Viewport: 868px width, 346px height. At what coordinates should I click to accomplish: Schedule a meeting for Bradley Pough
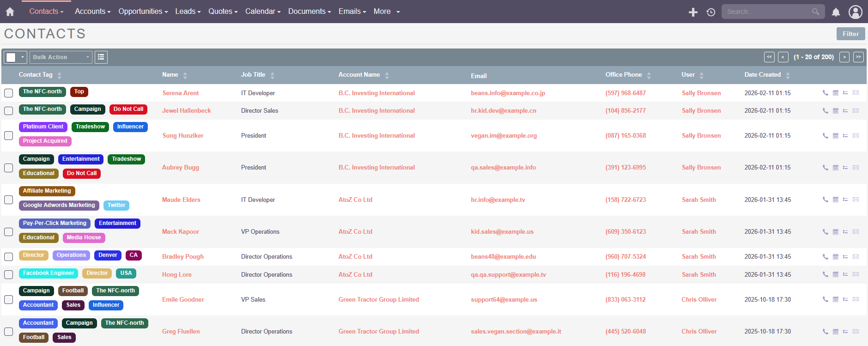pos(835,257)
